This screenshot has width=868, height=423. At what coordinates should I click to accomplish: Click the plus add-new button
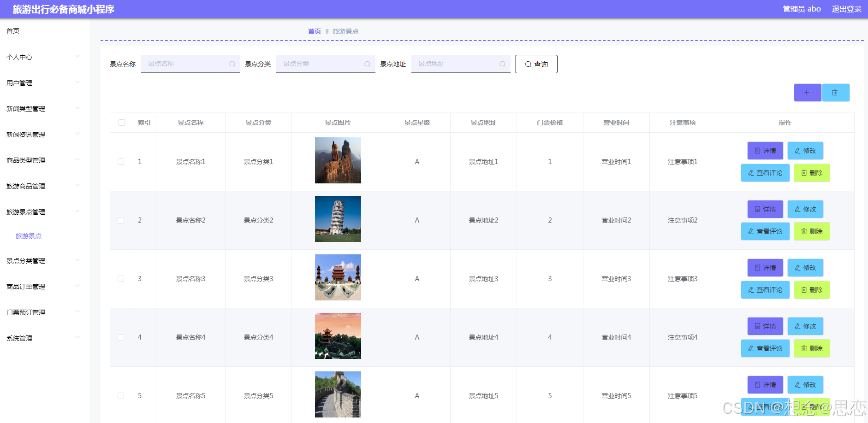807,93
